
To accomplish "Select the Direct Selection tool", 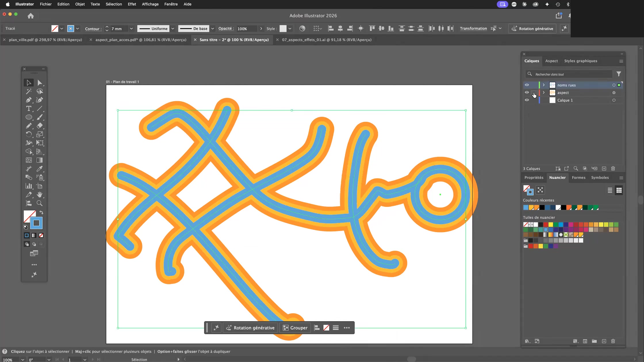I will (40, 83).
